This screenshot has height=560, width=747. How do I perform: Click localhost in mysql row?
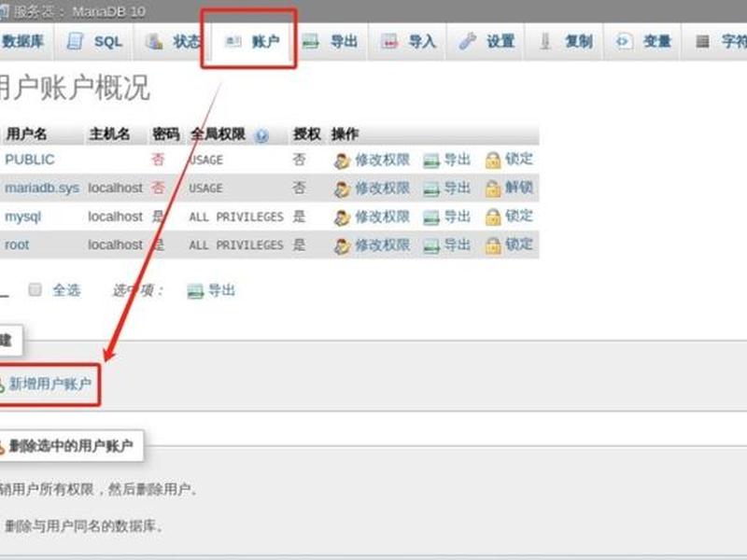click(x=115, y=217)
